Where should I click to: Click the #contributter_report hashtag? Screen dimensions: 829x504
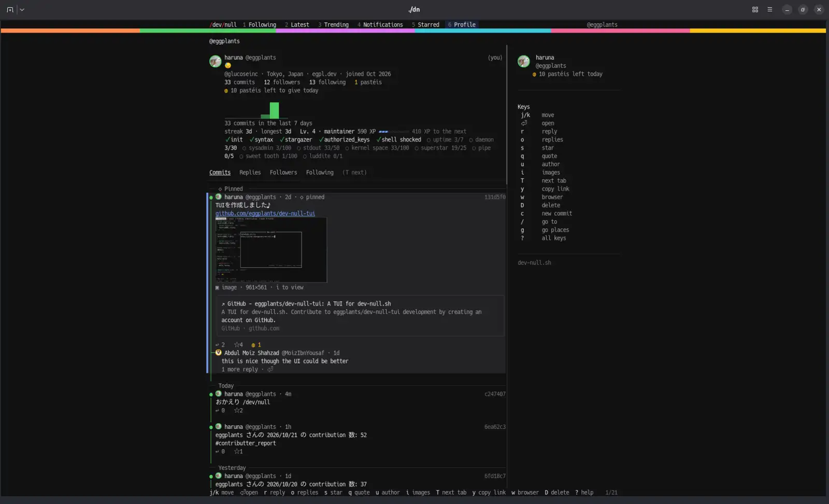pos(246,443)
